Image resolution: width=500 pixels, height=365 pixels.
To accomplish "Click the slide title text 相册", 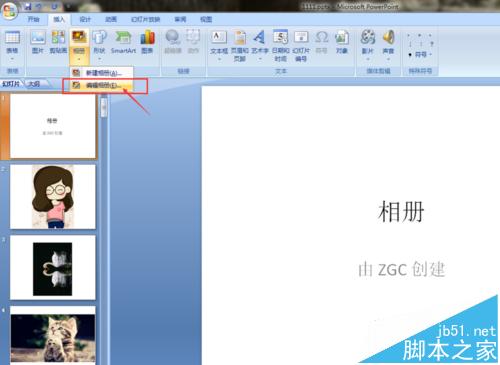I will 401,212.
